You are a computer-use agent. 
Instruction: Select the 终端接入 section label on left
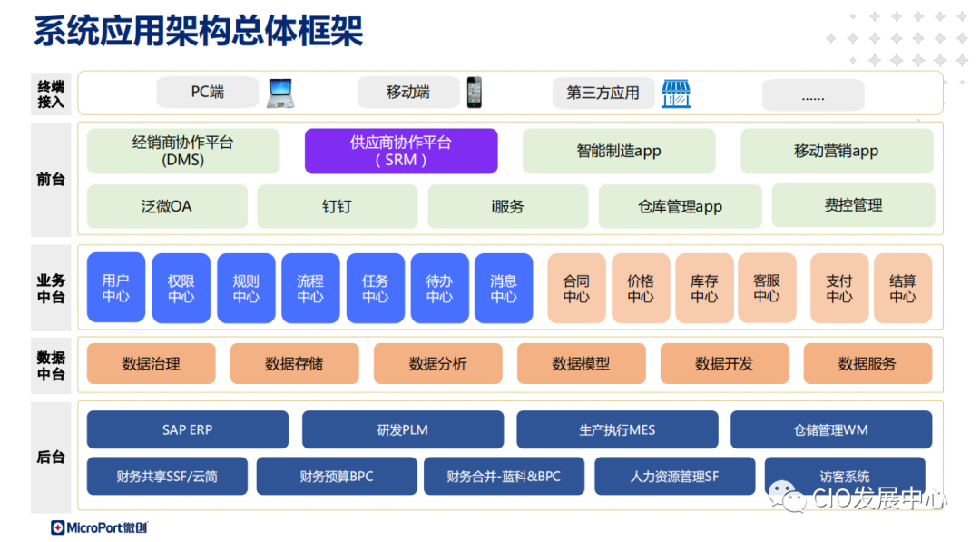(52, 92)
